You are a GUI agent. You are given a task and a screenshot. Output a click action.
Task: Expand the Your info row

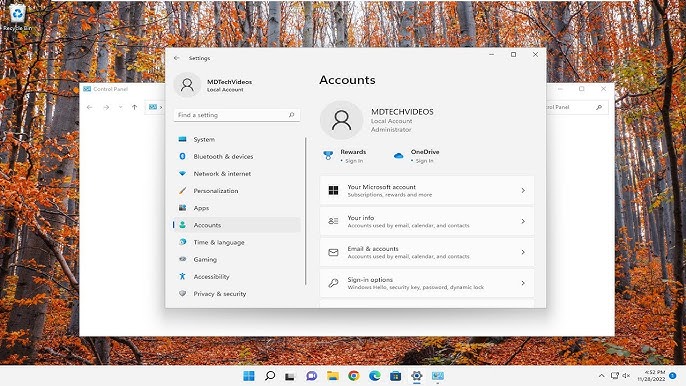[x=427, y=221]
